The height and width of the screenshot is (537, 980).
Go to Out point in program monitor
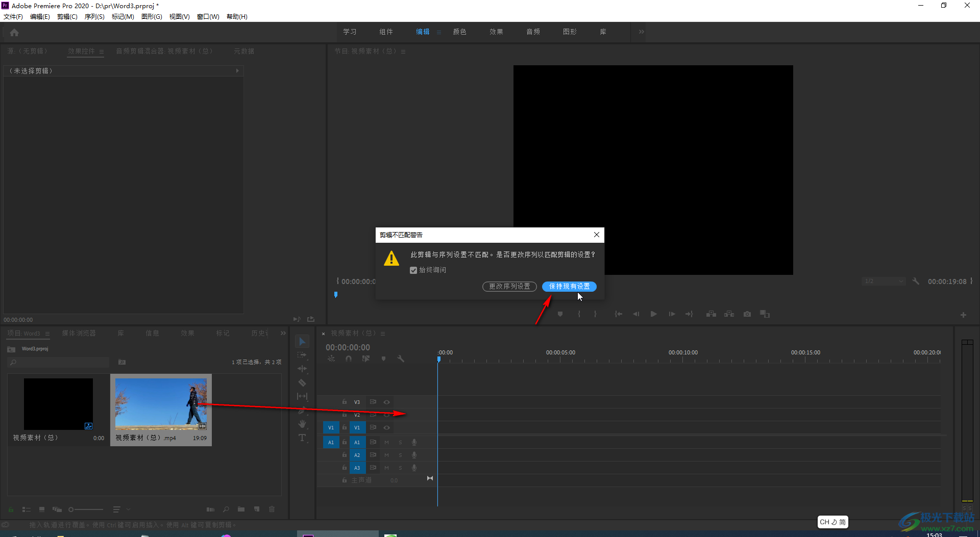click(689, 314)
